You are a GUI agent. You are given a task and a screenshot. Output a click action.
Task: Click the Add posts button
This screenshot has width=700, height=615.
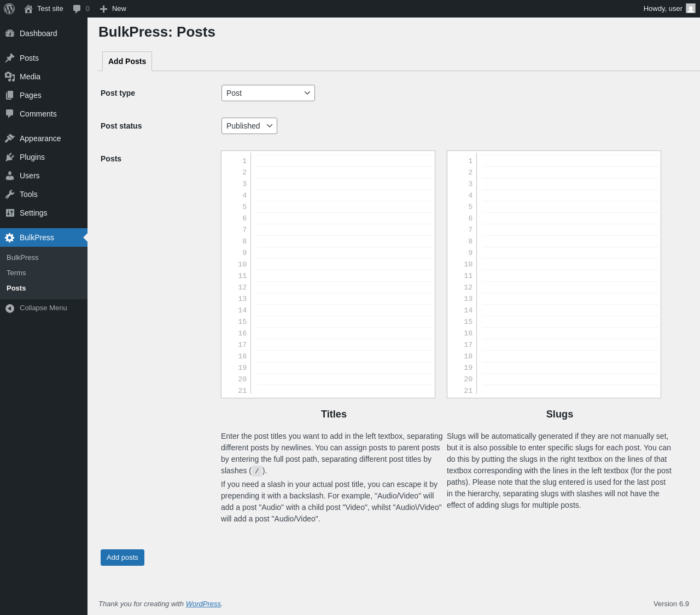tap(122, 558)
